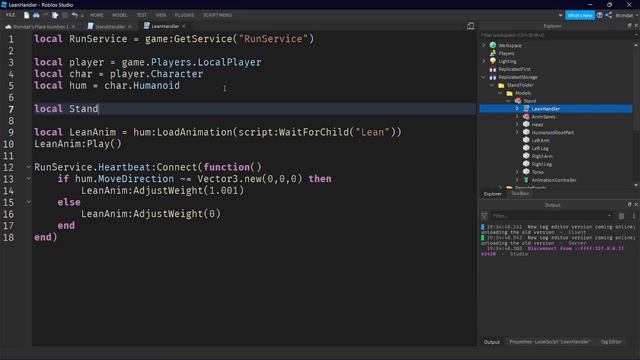Select Right Arm part in Explorer
Viewport: 640px width, 360px height.
pos(542,156)
